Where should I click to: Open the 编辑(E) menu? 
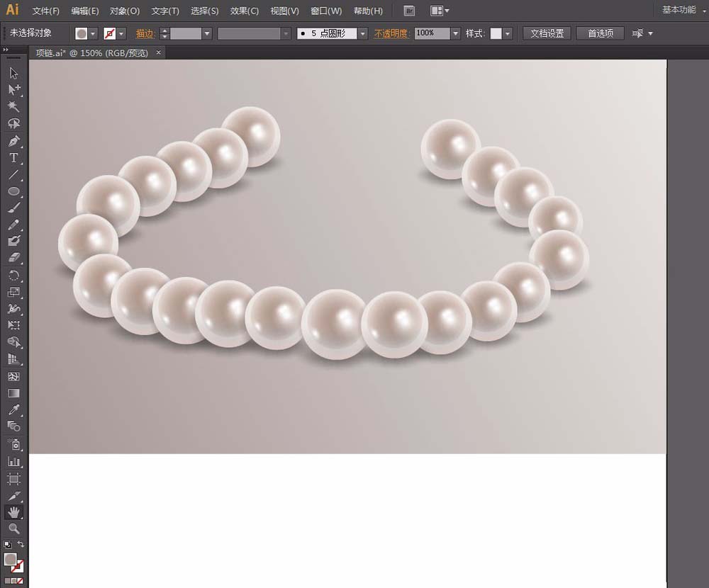(85, 11)
